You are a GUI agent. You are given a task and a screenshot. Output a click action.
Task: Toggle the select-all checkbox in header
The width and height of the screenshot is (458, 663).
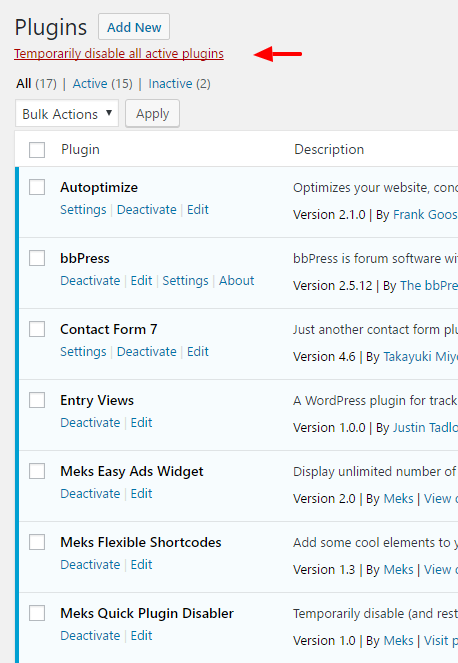click(37, 150)
